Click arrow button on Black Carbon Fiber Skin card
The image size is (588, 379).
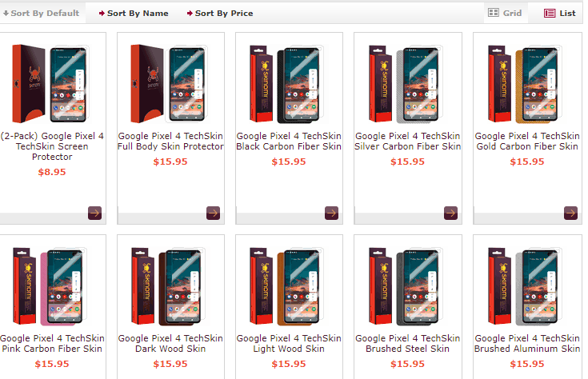pyautogui.click(x=331, y=213)
